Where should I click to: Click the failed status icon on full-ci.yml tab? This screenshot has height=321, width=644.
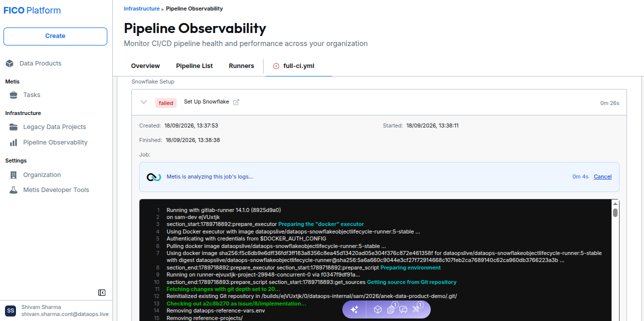coord(276,66)
